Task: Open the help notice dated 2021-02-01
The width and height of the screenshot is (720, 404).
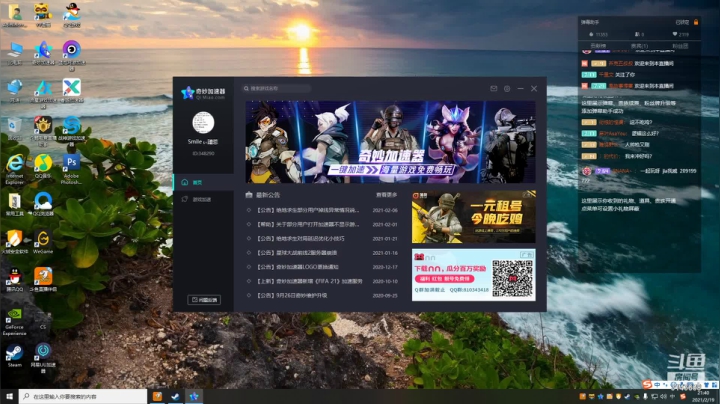Action: (321, 224)
